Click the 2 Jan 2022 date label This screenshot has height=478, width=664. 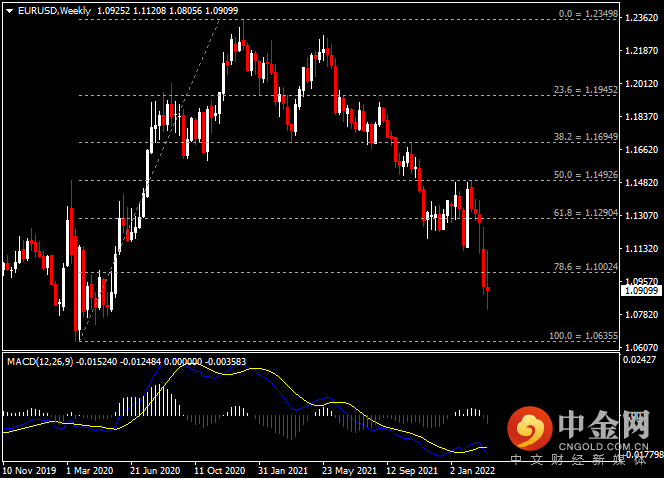tap(472, 470)
